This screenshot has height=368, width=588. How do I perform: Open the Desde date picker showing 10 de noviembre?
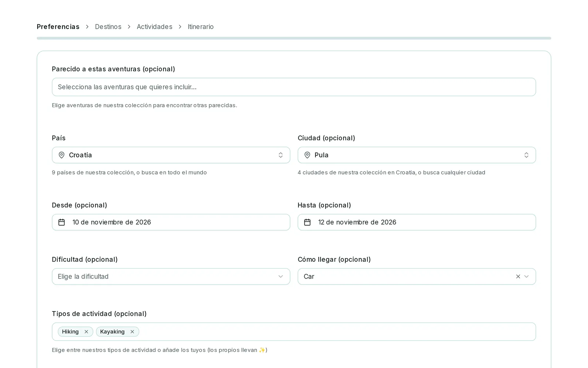(171, 222)
